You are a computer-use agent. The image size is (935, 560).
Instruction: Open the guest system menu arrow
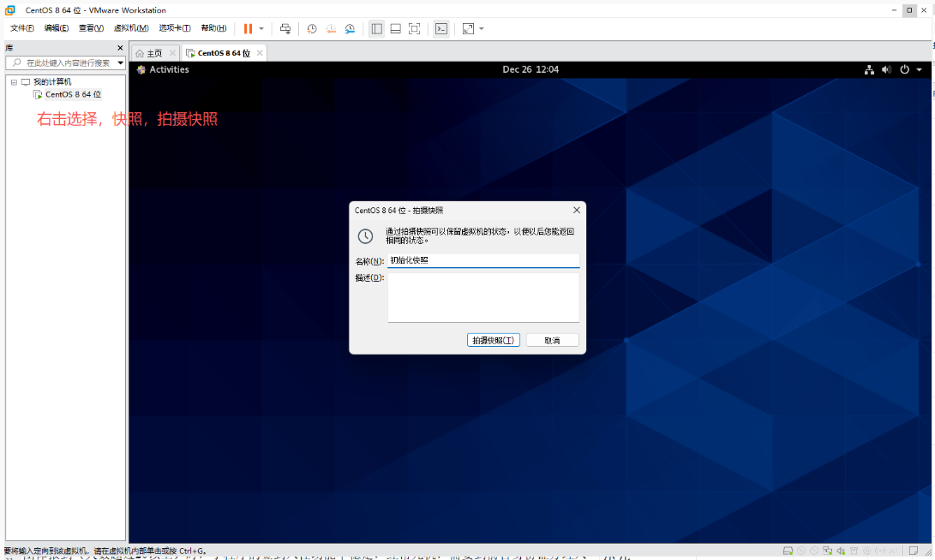tap(920, 69)
